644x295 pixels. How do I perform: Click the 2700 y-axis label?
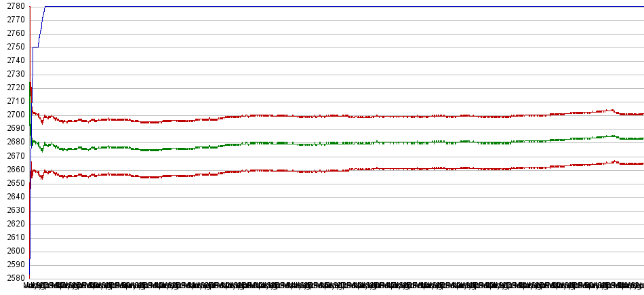click(13, 115)
